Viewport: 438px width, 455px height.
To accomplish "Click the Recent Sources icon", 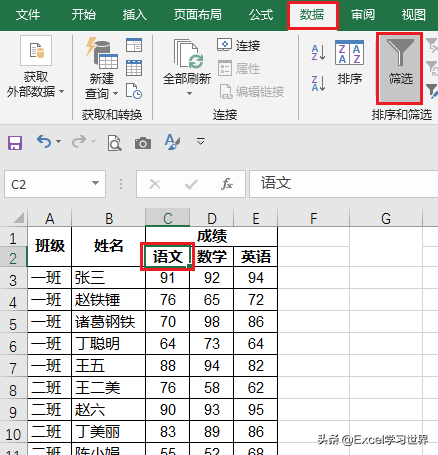I will 134,91.
